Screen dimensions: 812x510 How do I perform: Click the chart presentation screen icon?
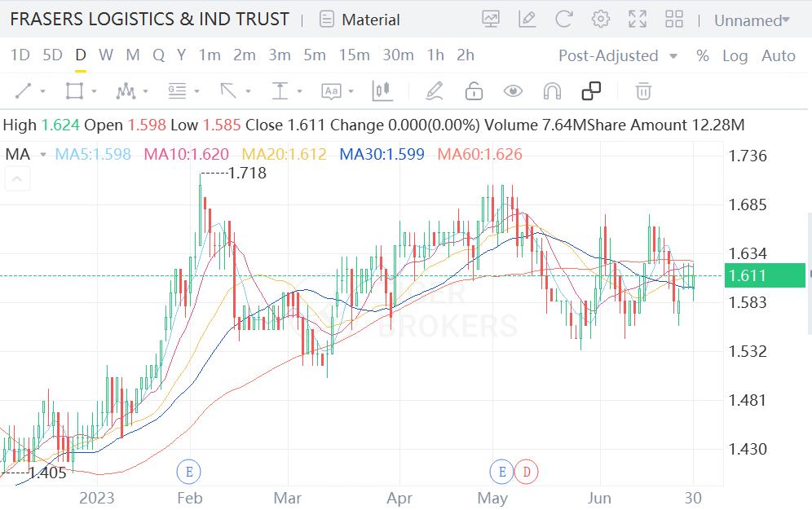491,20
